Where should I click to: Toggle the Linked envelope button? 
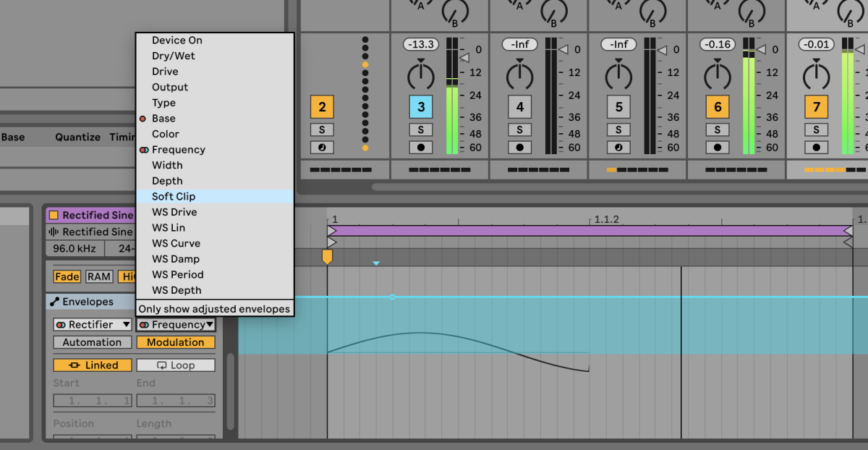click(93, 365)
